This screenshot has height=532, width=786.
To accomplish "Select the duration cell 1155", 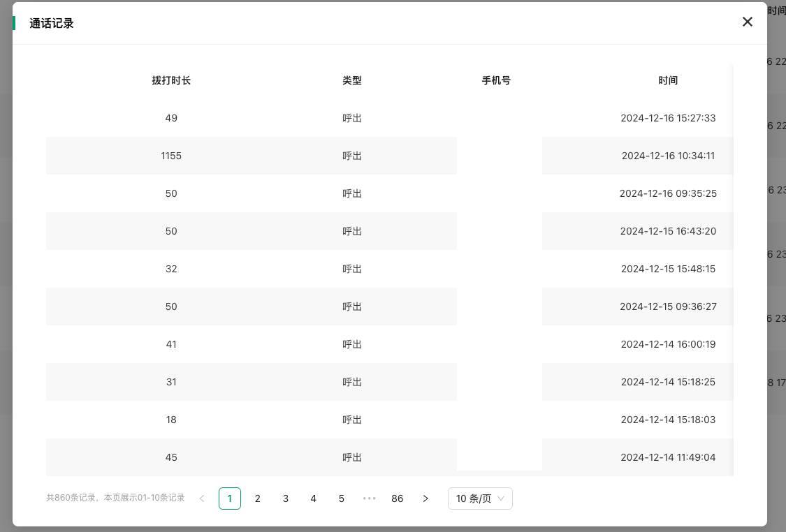I will (x=171, y=156).
